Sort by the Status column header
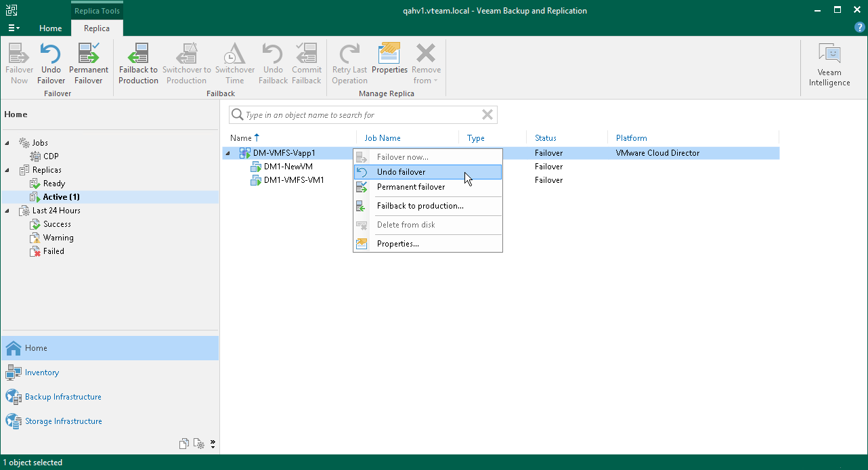 (x=545, y=138)
